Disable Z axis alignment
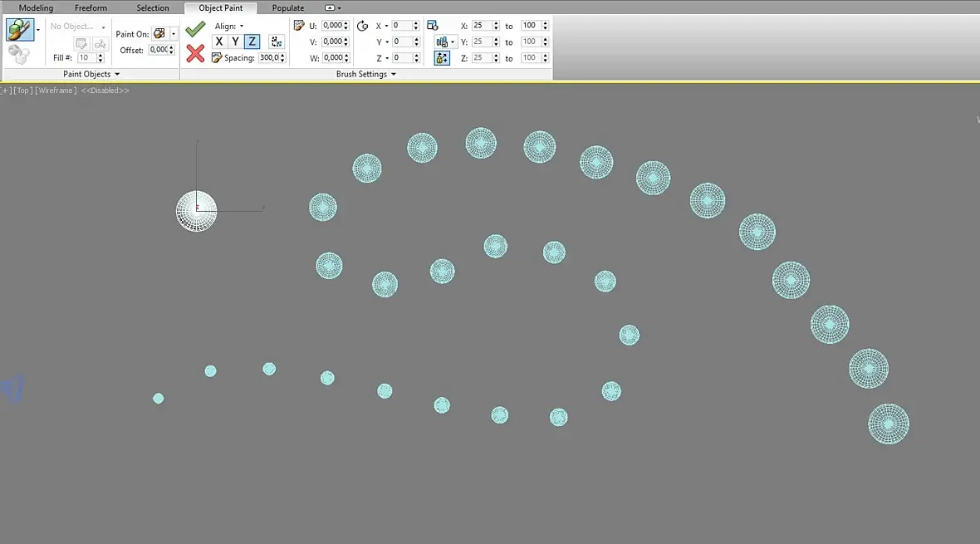 pos(252,42)
